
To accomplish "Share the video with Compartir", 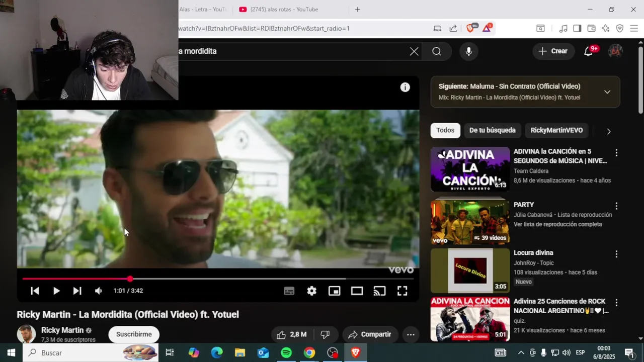I will click(370, 334).
